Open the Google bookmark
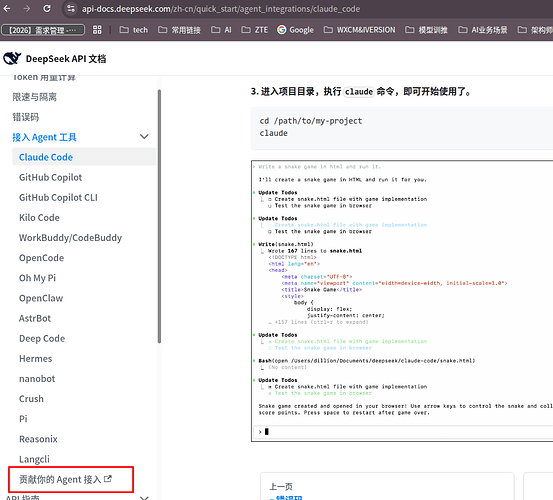 (x=296, y=30)
